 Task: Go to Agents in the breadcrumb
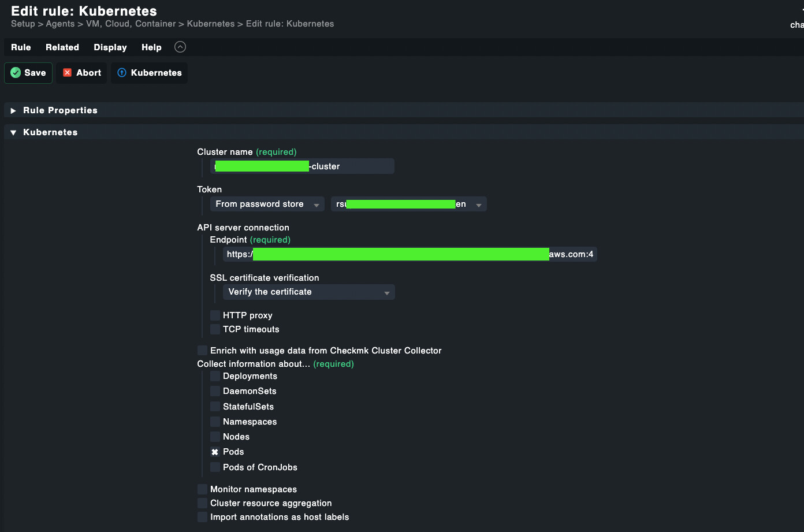click(60, 24)
